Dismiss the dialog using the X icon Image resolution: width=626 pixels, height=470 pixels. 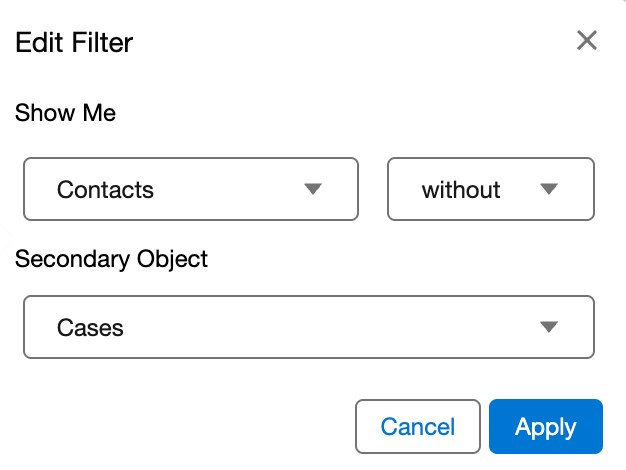[x=587, y=40]
